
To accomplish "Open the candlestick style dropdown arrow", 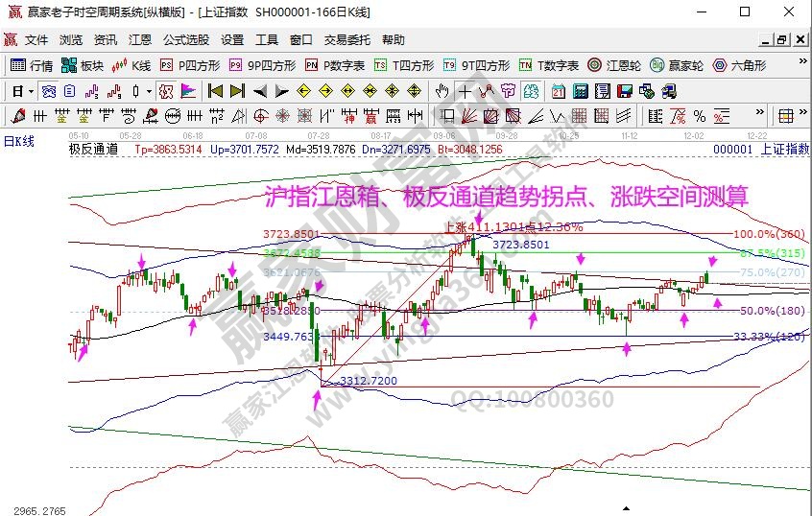I will click(x=148, y=91).
